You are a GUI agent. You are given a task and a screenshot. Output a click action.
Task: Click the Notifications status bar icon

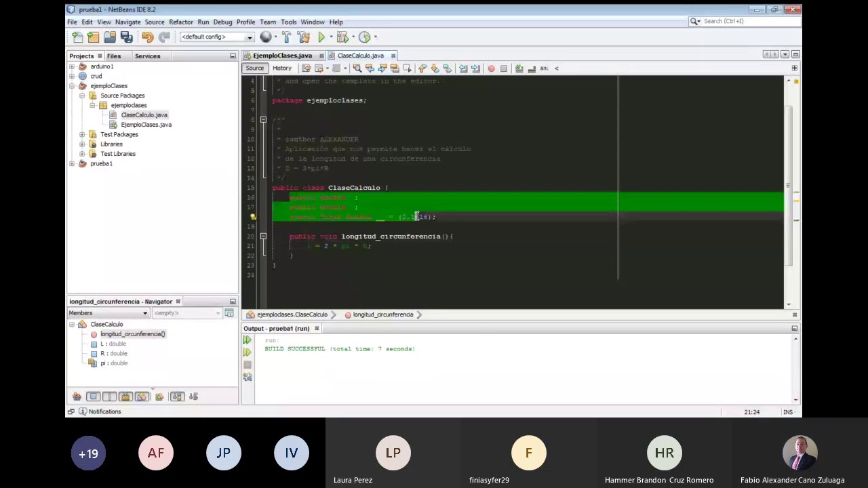point(83,411)
